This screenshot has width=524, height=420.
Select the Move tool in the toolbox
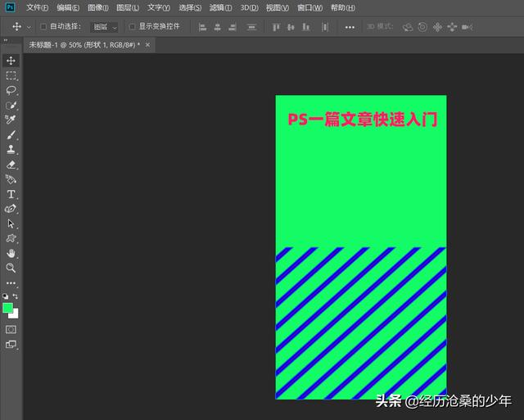11,61
